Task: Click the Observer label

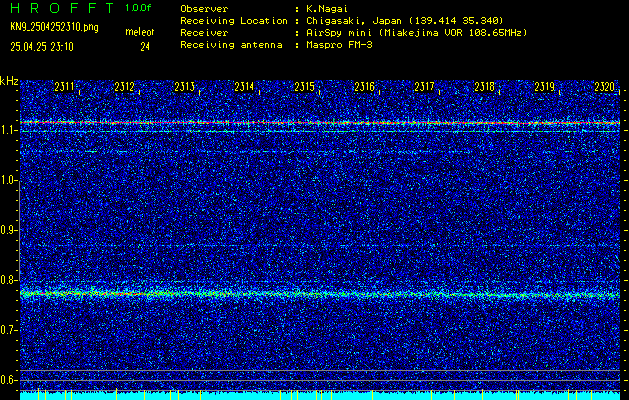Action: (204, 9)
